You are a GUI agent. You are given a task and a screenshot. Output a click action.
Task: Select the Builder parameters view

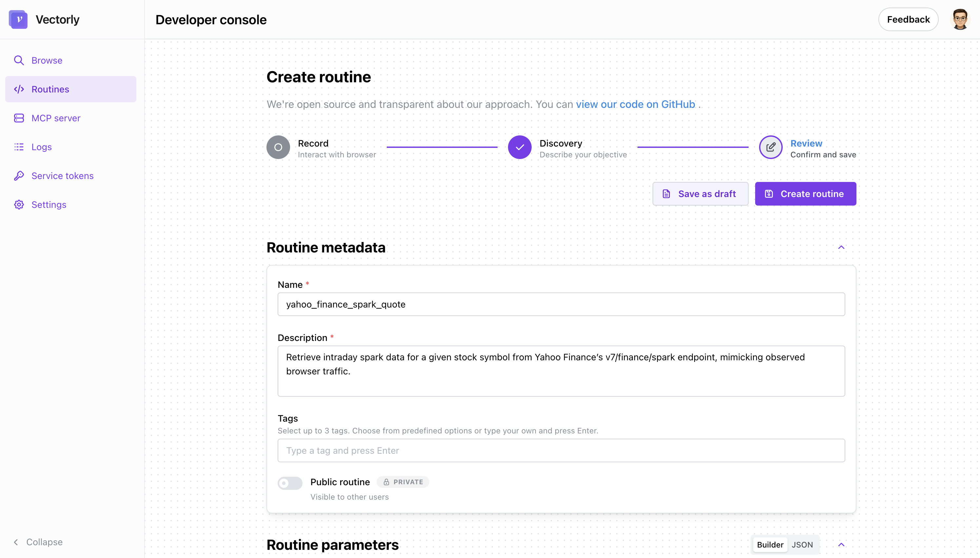(770, 545)
